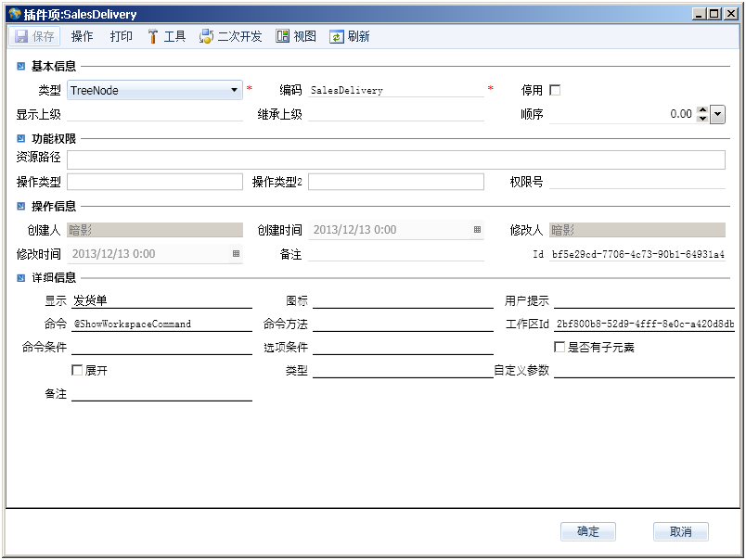Click the 命令方法 input field

403,324
